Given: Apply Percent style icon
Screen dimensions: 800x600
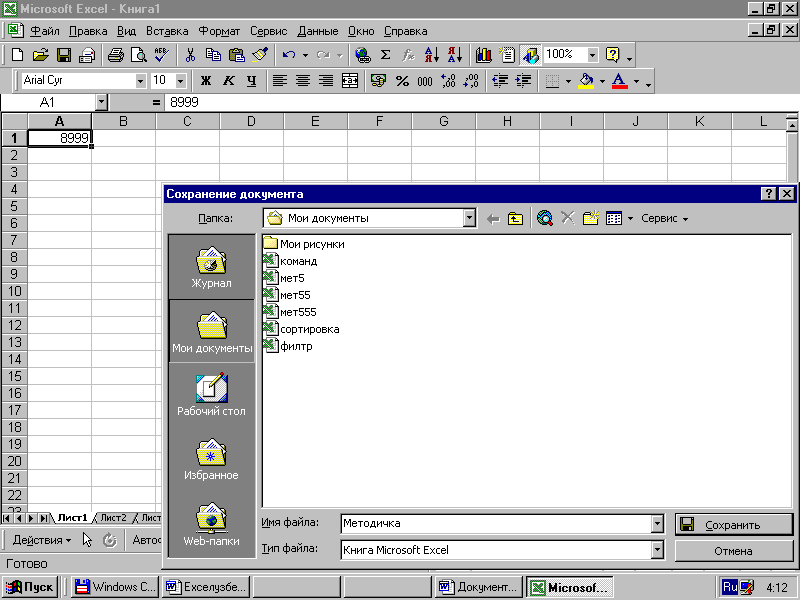Looking at the screenshot, I should [402, 81].
